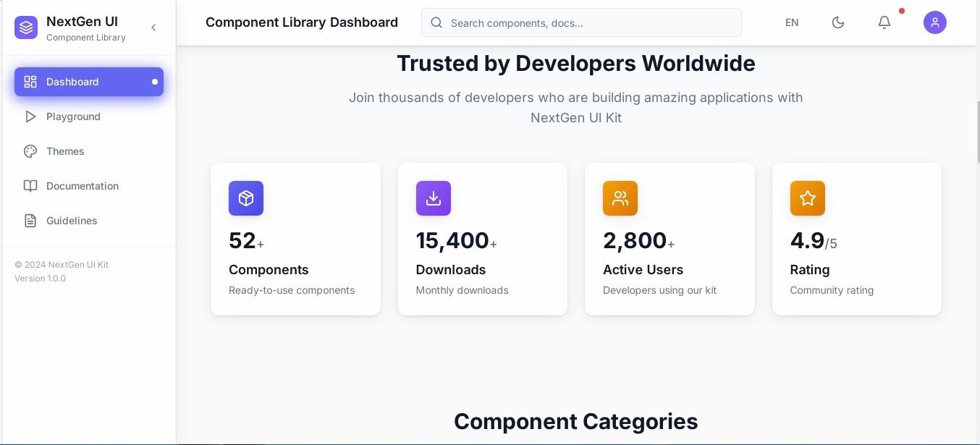Open the EN language selector
The height and width of the screenshot is (445, 980).
pyautogui.click(x=792, y=22)
